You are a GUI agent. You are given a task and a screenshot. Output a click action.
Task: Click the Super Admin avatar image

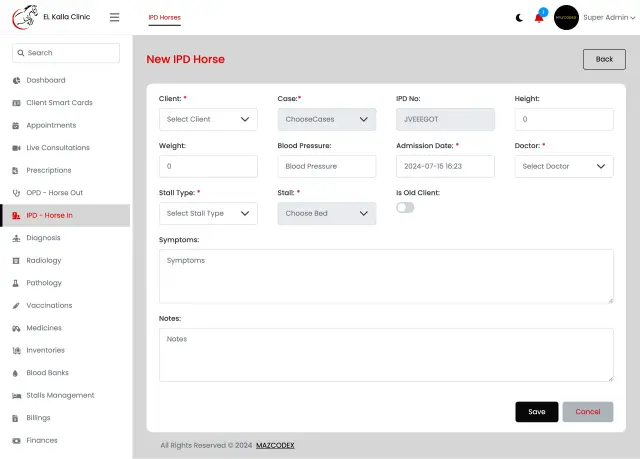566,18
